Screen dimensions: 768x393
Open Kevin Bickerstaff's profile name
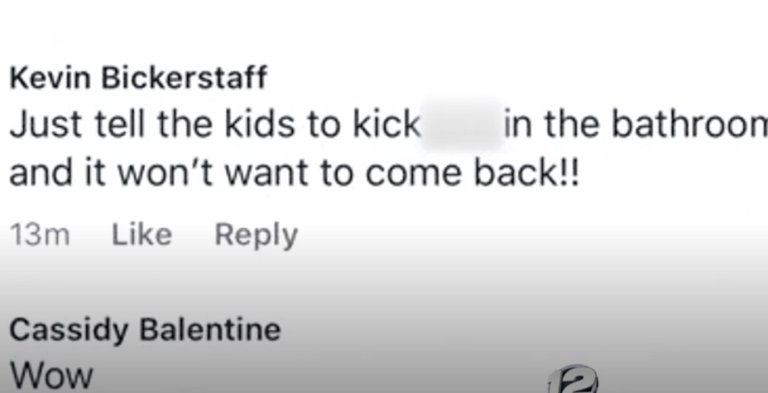138,78
